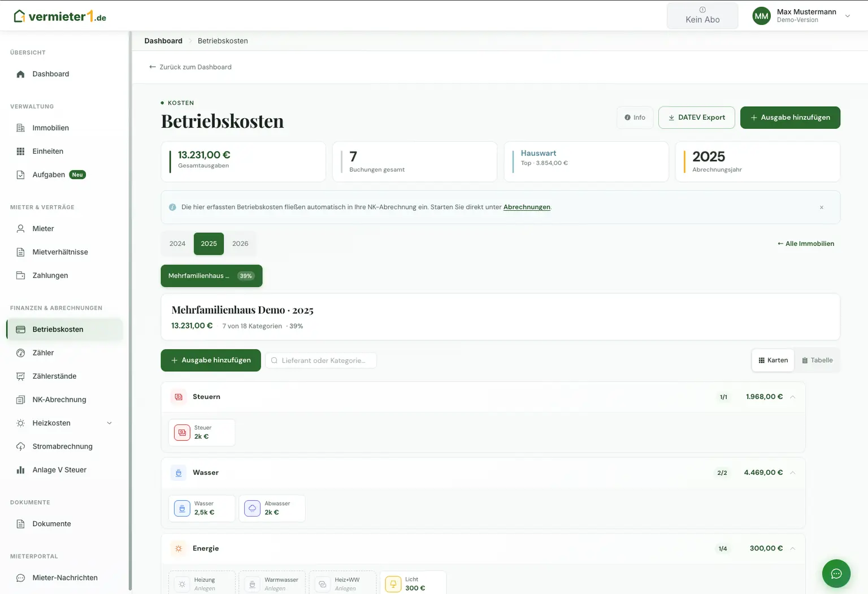This screenshot has height=594, width=868.
Task: Click the NK-Abrechnung calculator icon
Action: tap(21, 400)
